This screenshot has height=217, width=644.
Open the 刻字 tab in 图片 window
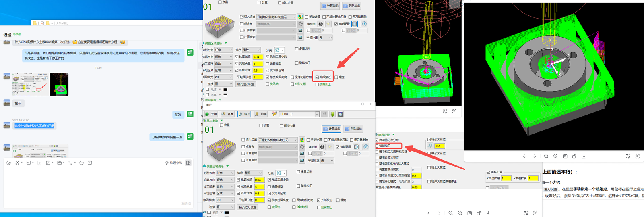(261, 114)
